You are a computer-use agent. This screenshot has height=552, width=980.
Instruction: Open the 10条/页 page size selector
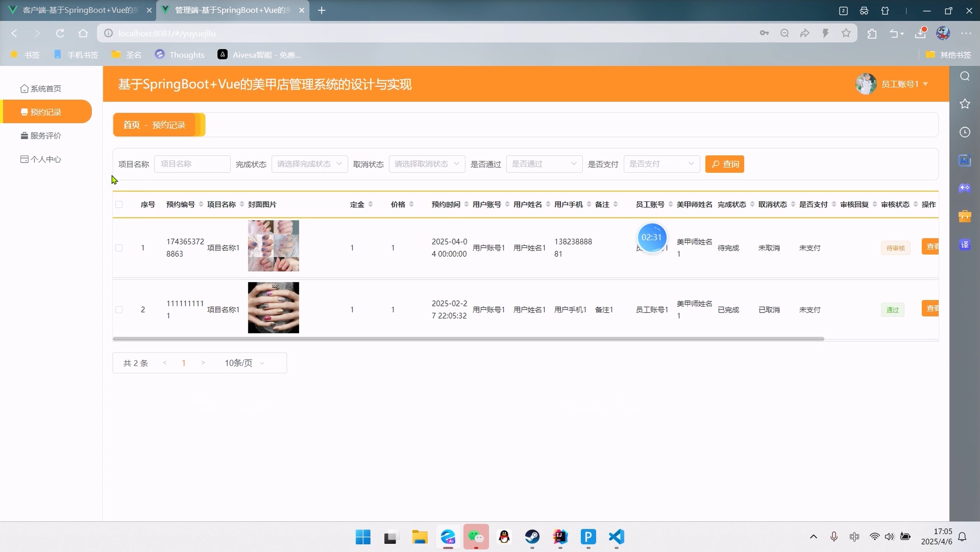click(x=244, y=363)
